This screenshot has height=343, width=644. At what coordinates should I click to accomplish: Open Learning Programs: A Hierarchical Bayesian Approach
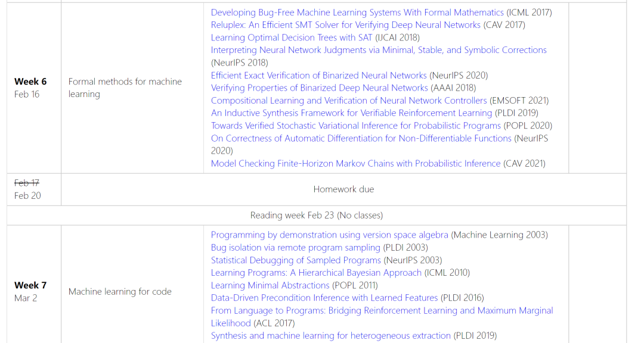[316, 272]
